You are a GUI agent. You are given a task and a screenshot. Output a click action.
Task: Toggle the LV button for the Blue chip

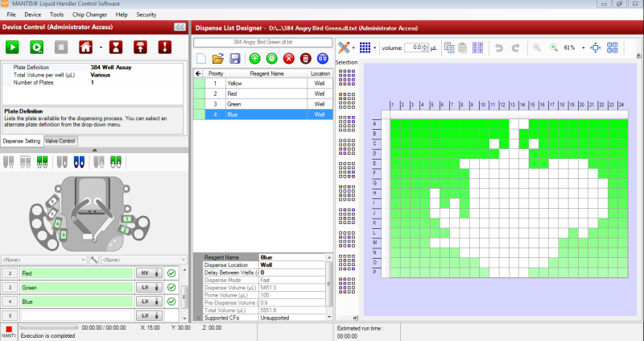tap(149, 301)
